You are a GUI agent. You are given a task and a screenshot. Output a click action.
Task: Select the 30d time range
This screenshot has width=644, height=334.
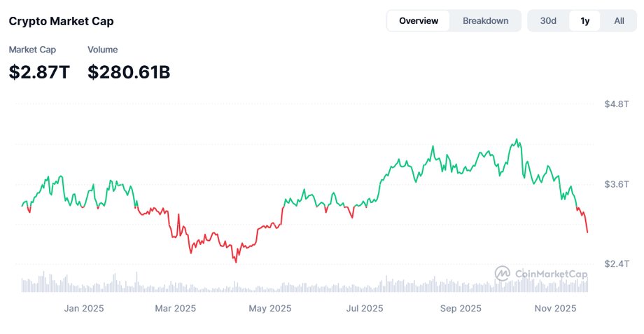pyautogui.click(x=548, y=21)
